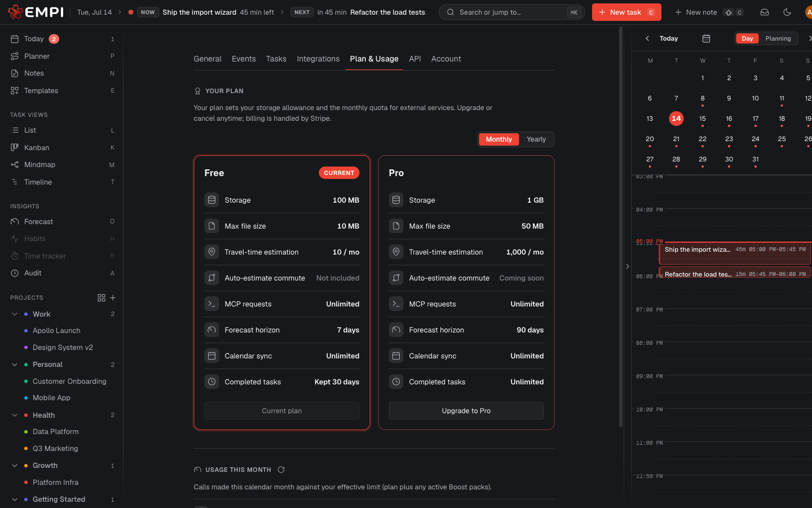812x508 pixels.
Task: Click chevron after the Tue, Jul 14 date
Action: [x=120, y=12]
